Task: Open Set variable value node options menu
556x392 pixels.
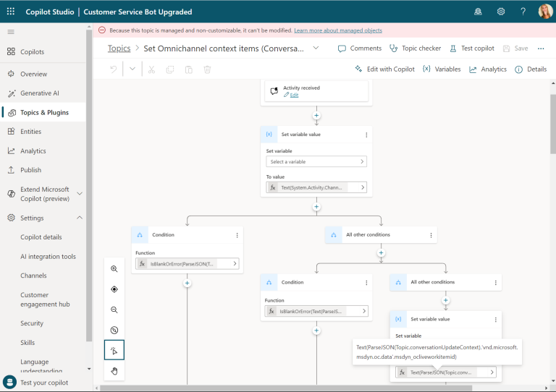Action: click(x=366, y=135)
